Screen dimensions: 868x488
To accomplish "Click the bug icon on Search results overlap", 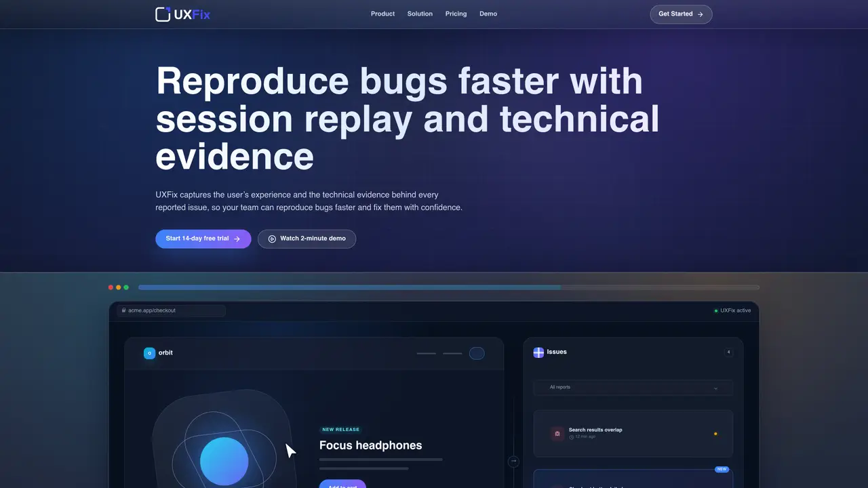I will [x=557, y=433].
